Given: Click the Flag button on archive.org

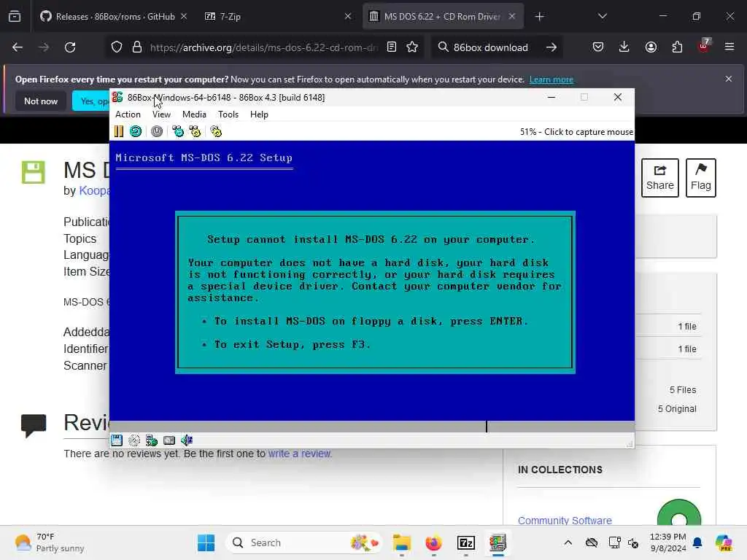Looking at the screenshot, I should pos(701,178).
